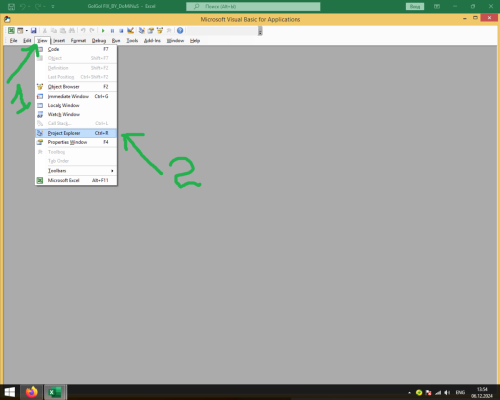Open the File menu
Screen dimensions: 500x400
pos(13,41)
